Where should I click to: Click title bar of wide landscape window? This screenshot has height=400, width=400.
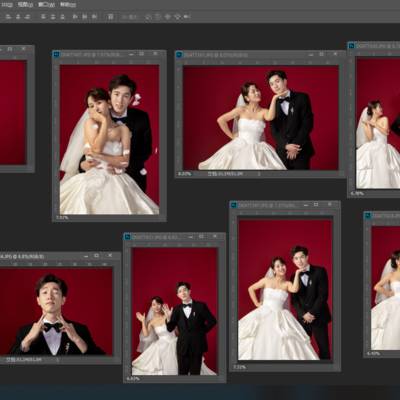[260, 54]
